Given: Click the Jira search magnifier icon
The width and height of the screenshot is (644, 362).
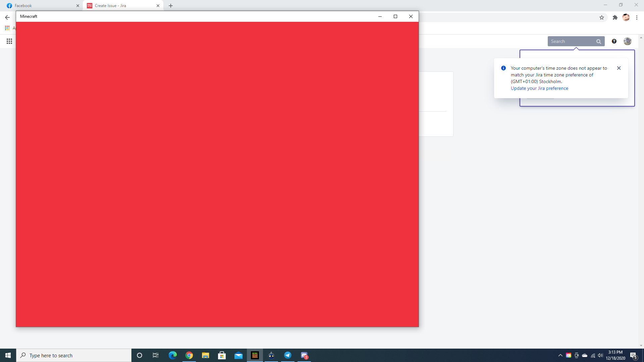Looking at the screenshot, I should tap(598, 42).
